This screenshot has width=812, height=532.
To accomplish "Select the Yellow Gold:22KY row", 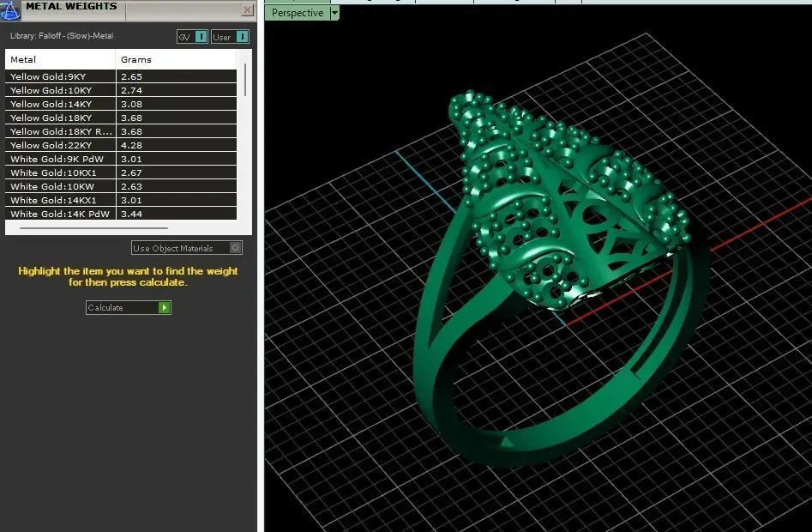I will click(121, 145).
